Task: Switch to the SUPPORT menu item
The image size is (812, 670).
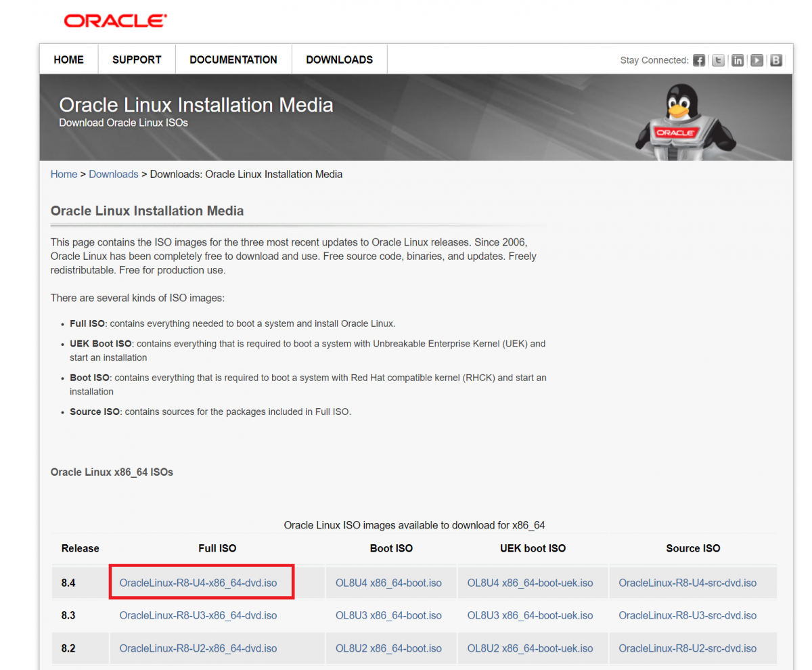Action: click(136, 60)
